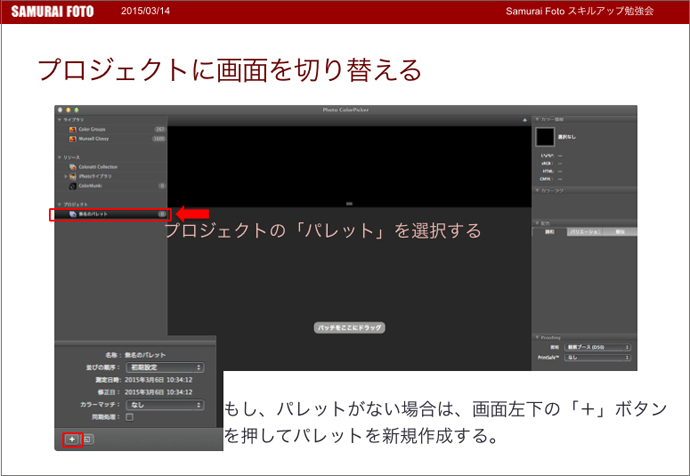Collapse the リソース section triangle

tap(59, 157)
